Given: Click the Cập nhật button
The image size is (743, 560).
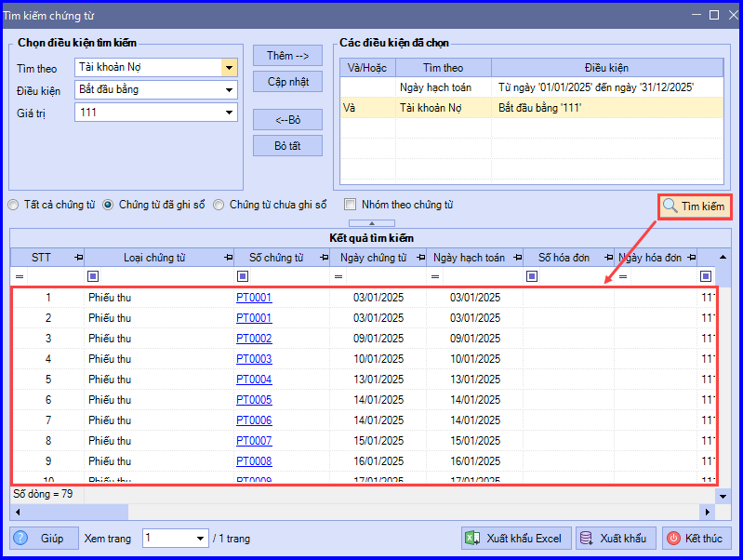Looking at the screenshot, I should coord(287,82).
